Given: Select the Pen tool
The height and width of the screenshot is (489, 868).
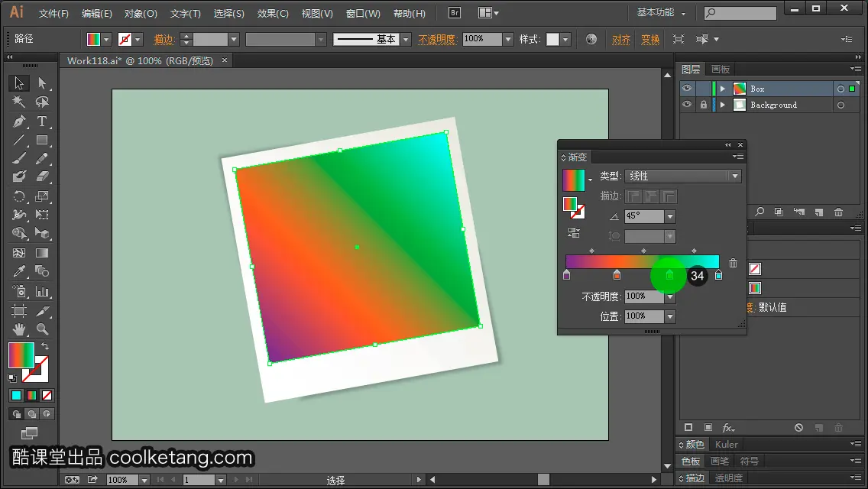Looking at the screenshot, I should coord(19,121).
